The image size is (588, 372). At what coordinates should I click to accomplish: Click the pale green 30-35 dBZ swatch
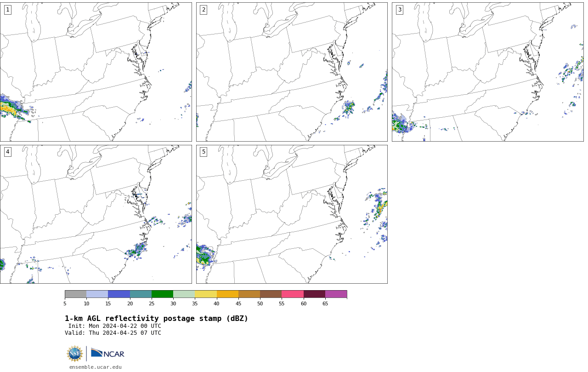[184, 294]
